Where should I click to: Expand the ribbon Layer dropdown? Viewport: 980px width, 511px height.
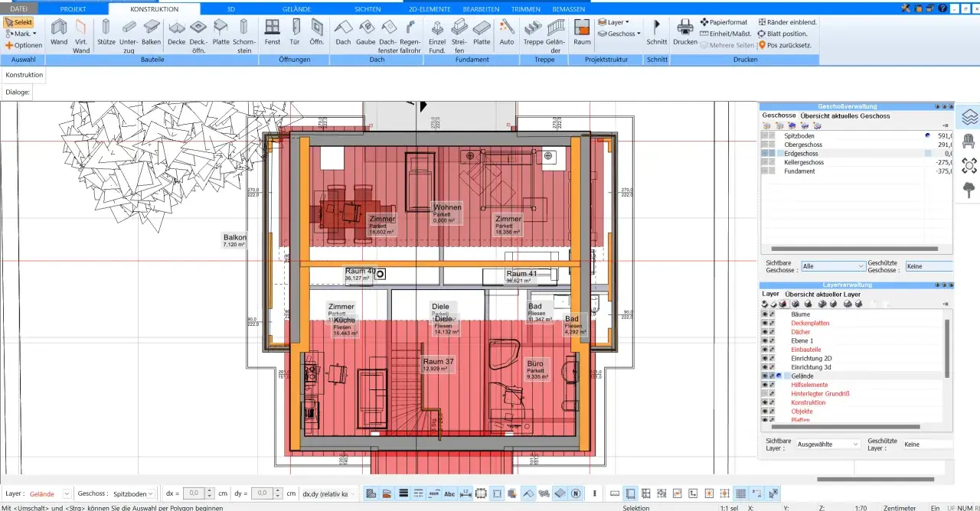tap(612, 22)
